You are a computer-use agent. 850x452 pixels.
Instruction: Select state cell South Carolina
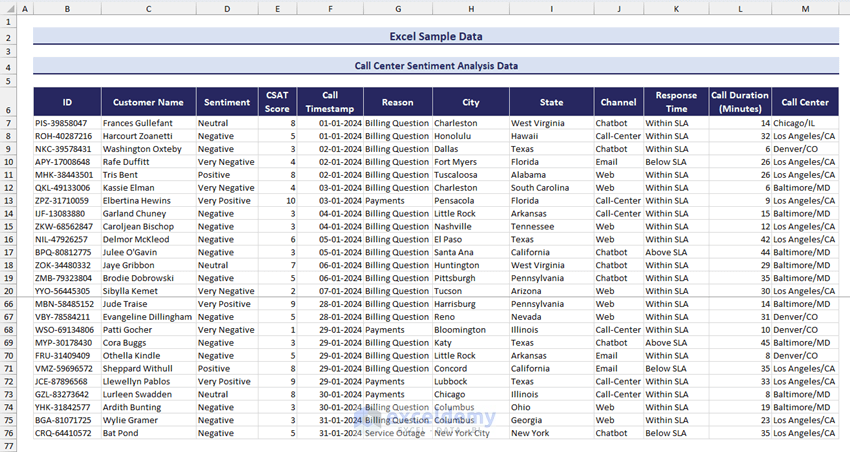(551, 188)
